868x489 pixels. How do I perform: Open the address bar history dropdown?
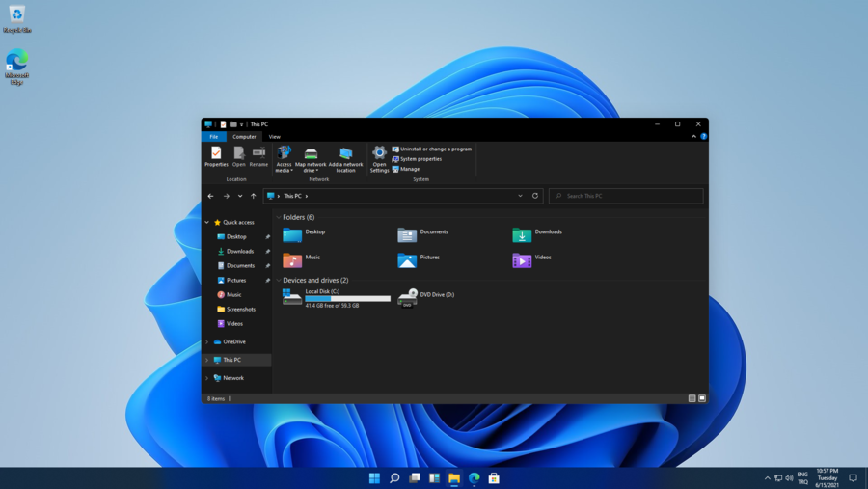click(521, 196)
